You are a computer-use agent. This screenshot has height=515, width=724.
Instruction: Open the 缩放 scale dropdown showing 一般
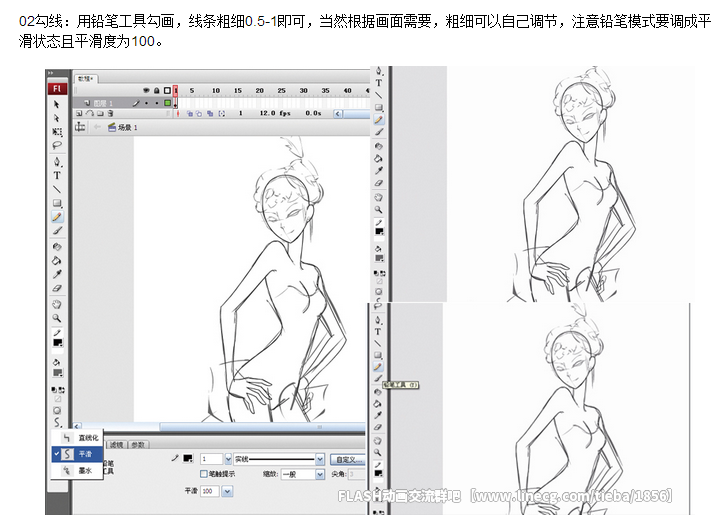(320, 474)
